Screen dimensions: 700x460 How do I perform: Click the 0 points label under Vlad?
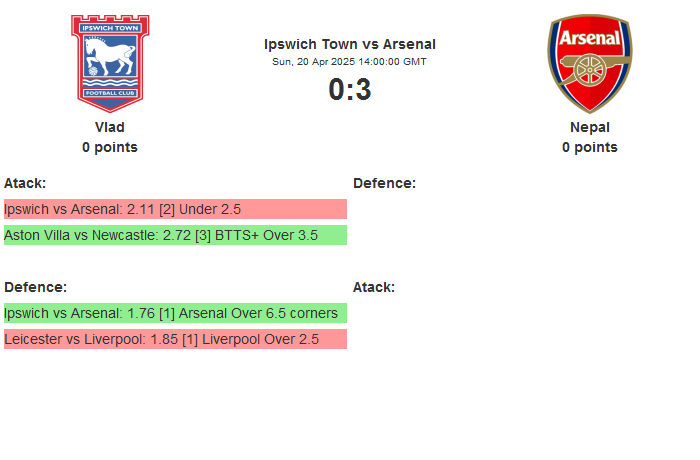[x=110, y=147]
